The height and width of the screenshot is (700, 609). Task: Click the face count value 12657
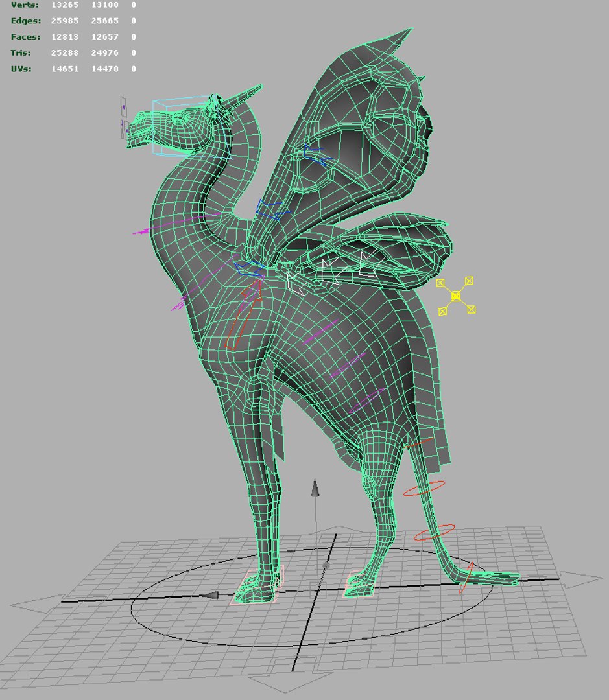[105, 37]
